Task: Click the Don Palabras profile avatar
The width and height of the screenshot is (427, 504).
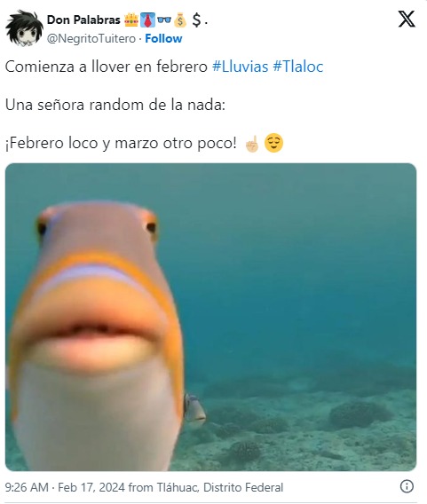Action: tap(25, 28)
